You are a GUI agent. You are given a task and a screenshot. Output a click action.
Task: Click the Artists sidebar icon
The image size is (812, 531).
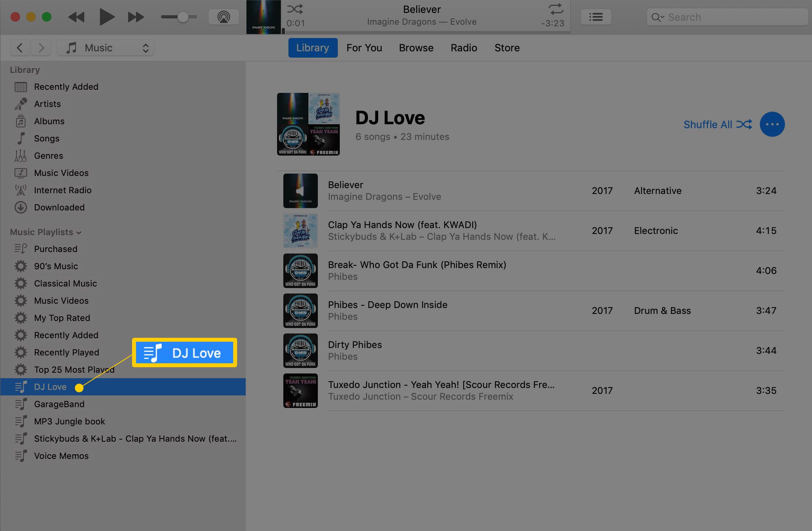pos(20,104)
